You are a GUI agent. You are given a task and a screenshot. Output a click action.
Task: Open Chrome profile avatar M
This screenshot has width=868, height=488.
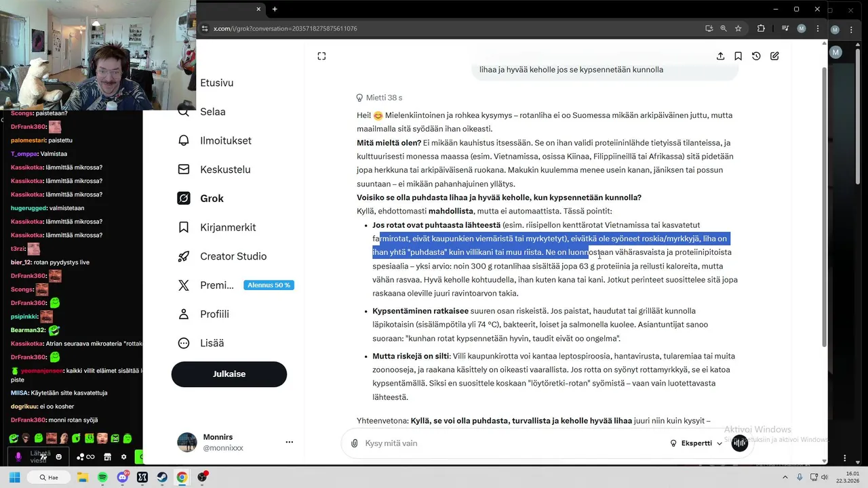[802, 28]
